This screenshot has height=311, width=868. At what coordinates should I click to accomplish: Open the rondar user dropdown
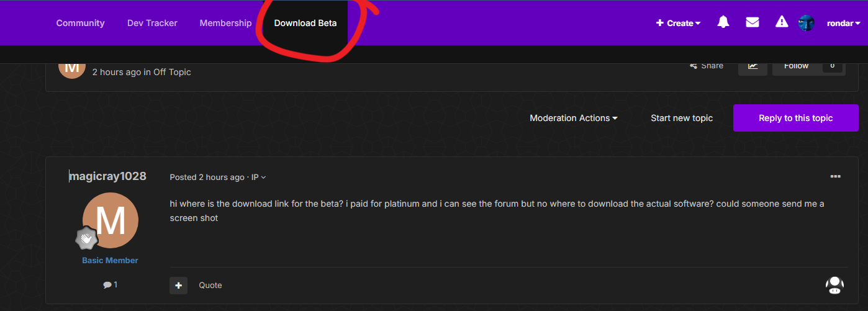tap(844, 23)
